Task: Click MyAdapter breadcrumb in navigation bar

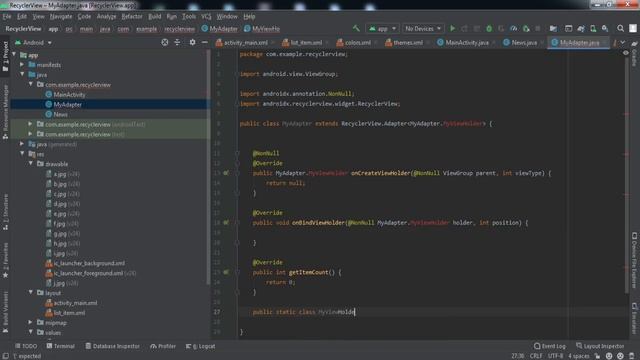Action: tap(220, 29)
